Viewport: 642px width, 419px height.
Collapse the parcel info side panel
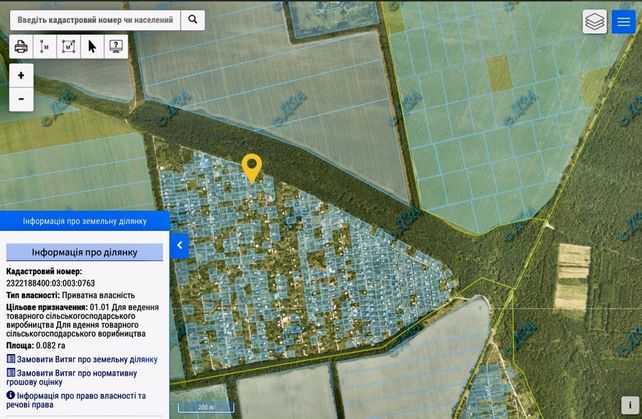(x=179, y=245)
